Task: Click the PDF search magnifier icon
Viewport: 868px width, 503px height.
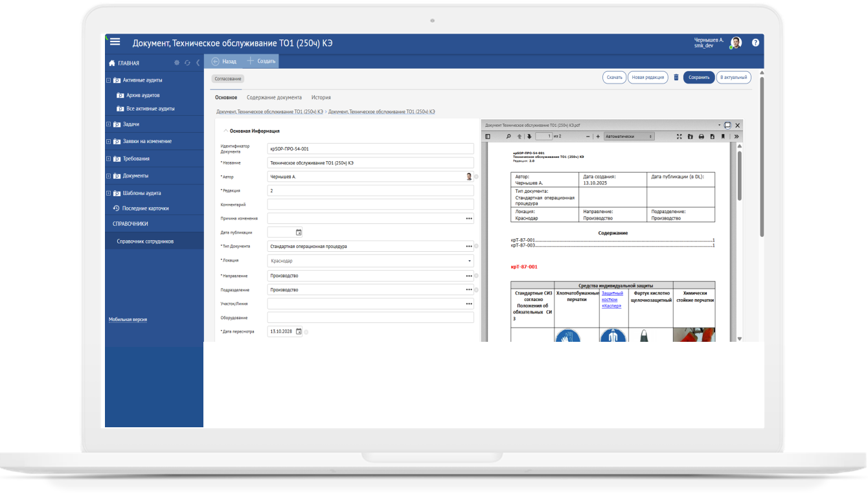Action: [508, 137]
